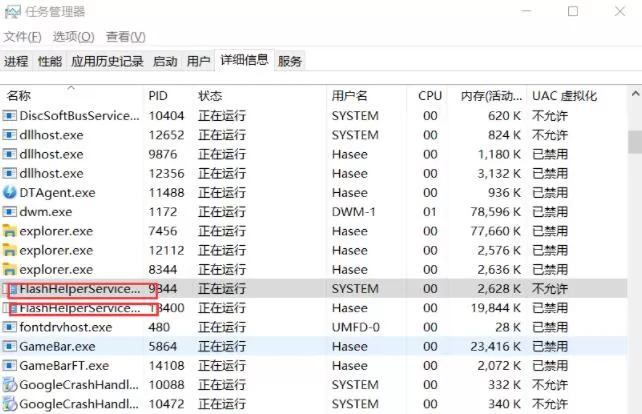
Task: Click CPU value 01 in dwm.exe row
Action: tap(430, 212)
